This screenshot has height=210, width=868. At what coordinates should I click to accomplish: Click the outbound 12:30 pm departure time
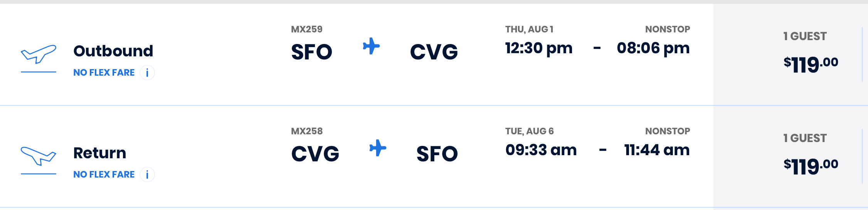point(539,48)
